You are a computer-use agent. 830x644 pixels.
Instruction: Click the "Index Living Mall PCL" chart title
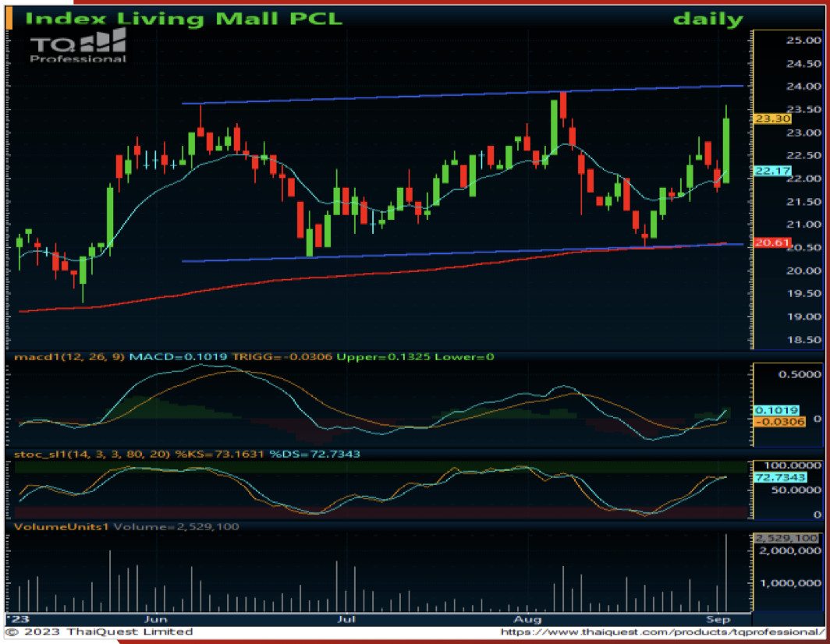[x=183, y=19]
